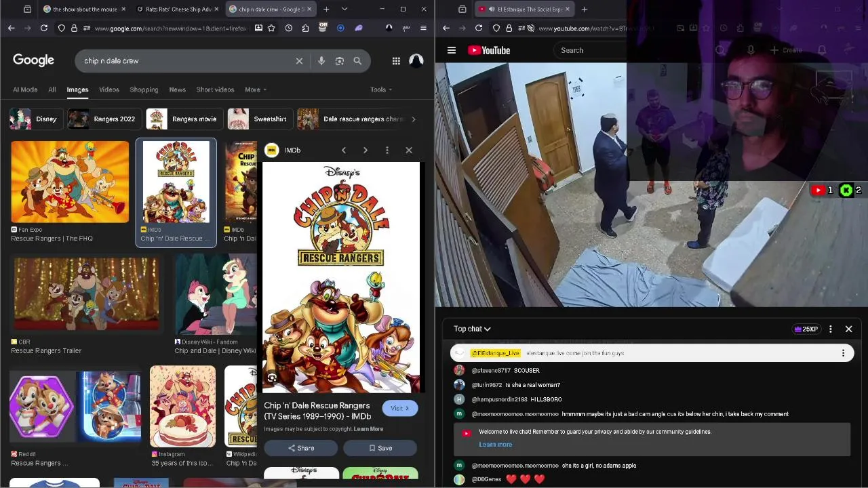Click the Google logo
The width and height of the screenshot is (868, 488).
point(33,60)
